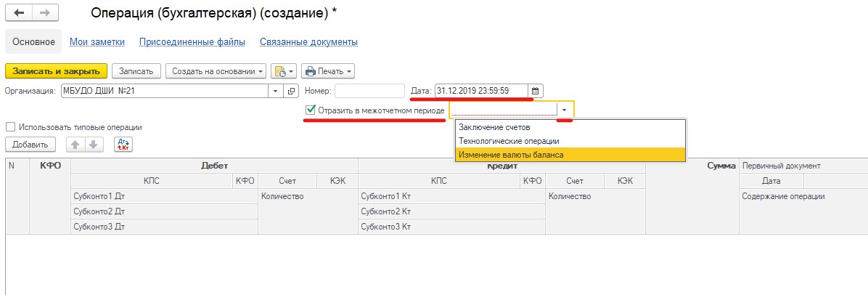Click into the Номер input field

(369, 91)
